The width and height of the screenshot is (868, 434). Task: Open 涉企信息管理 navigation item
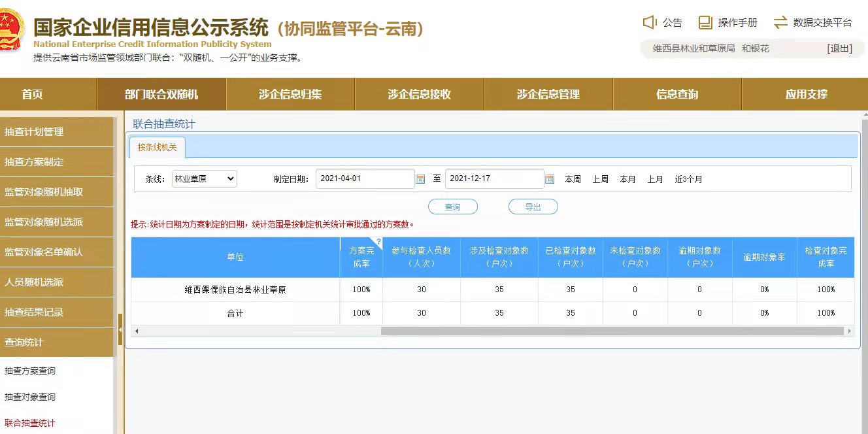pos(548,94)
